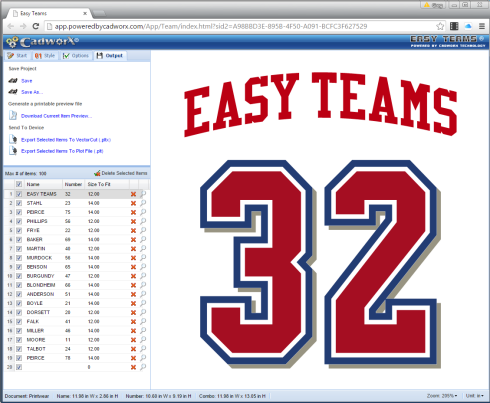Click the red delete X for STAHL row
This screenshot has width=490, height=403.
click(133, 203)
